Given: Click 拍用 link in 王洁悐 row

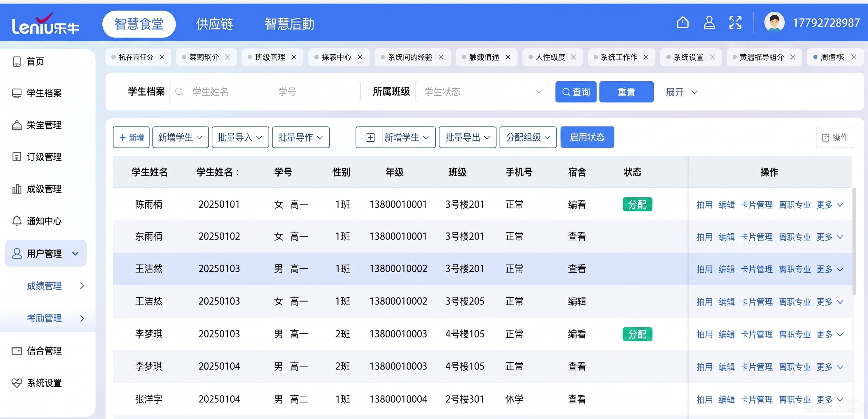Looking at the screenshot, I should (x=705, y=302).
